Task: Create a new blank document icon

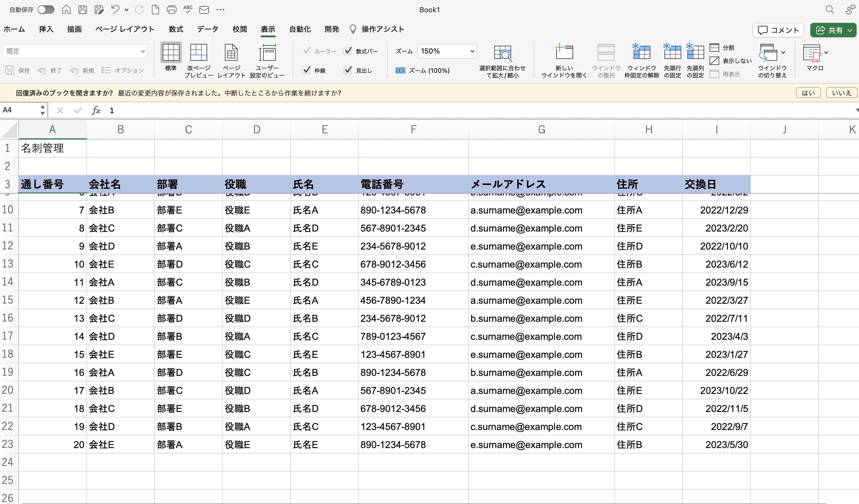Action: [x=155, y=10]
